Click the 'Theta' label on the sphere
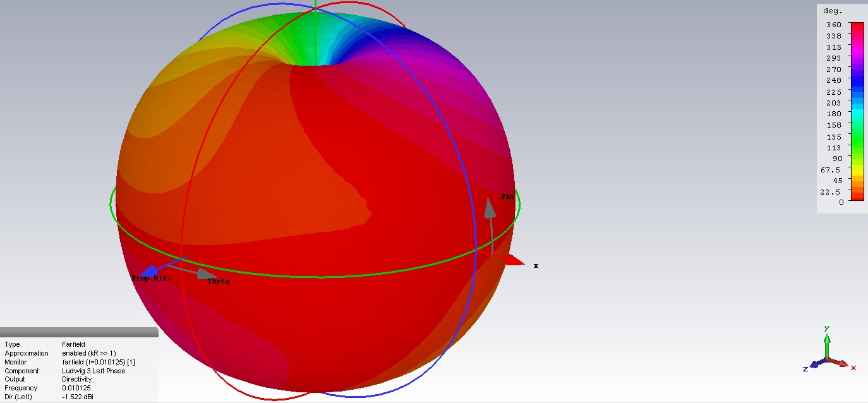Viewport: 868px width, 403px height. [x=219, y=282]
